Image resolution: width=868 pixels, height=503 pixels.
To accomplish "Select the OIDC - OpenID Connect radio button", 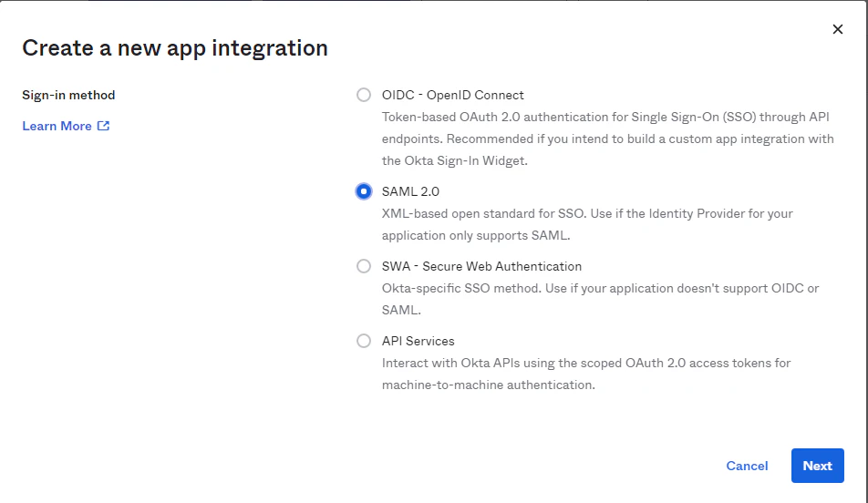I will pos(364,95).
